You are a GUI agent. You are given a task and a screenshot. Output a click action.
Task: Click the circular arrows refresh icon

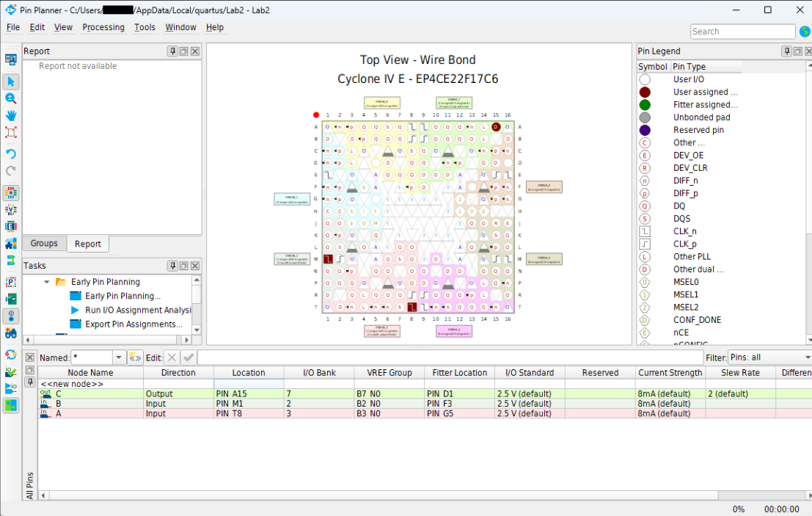click(x=11, y=355)
